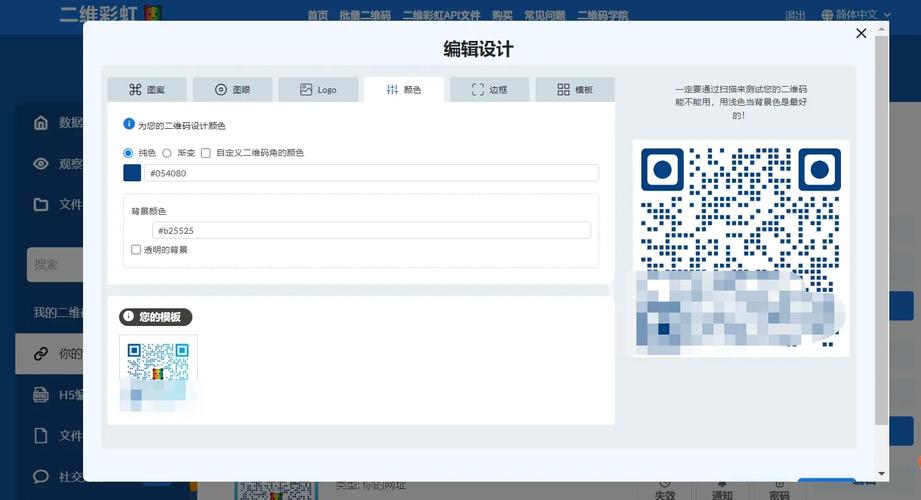Screen dimensions: 921x500
Task: Click the sliders icon on the 颜色 tab
Action: point(392,89)
